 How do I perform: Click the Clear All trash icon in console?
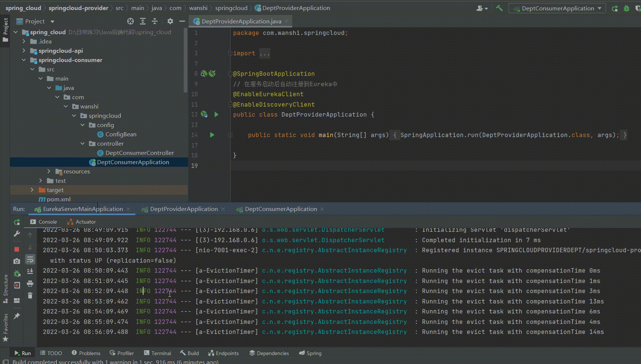pos(30,296)
